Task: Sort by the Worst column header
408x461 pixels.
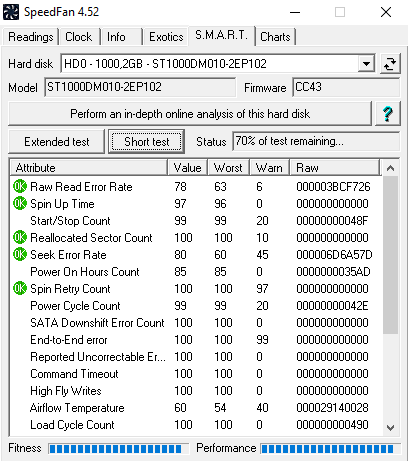Action: point(228,167)
